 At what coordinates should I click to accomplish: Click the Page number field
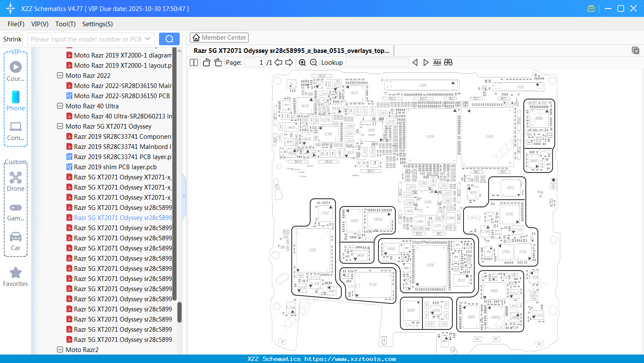pos(255,63)
